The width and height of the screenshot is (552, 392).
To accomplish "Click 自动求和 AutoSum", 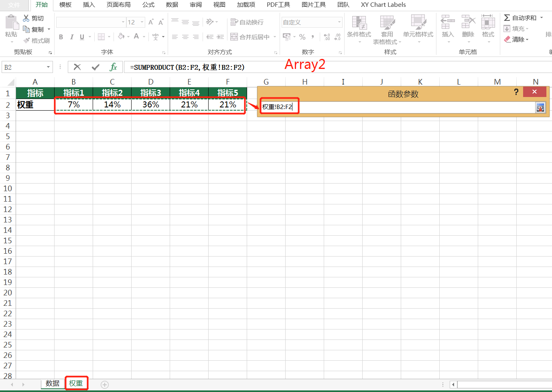I will (x=520, y=18).
